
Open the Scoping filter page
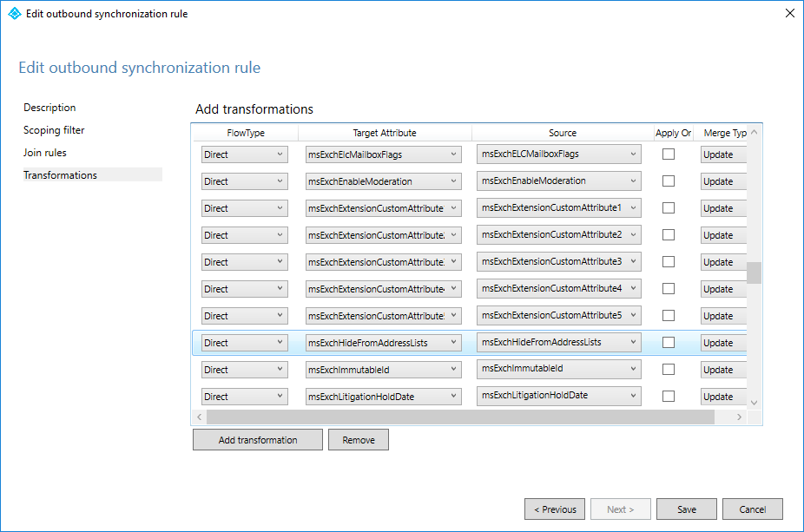54,130
